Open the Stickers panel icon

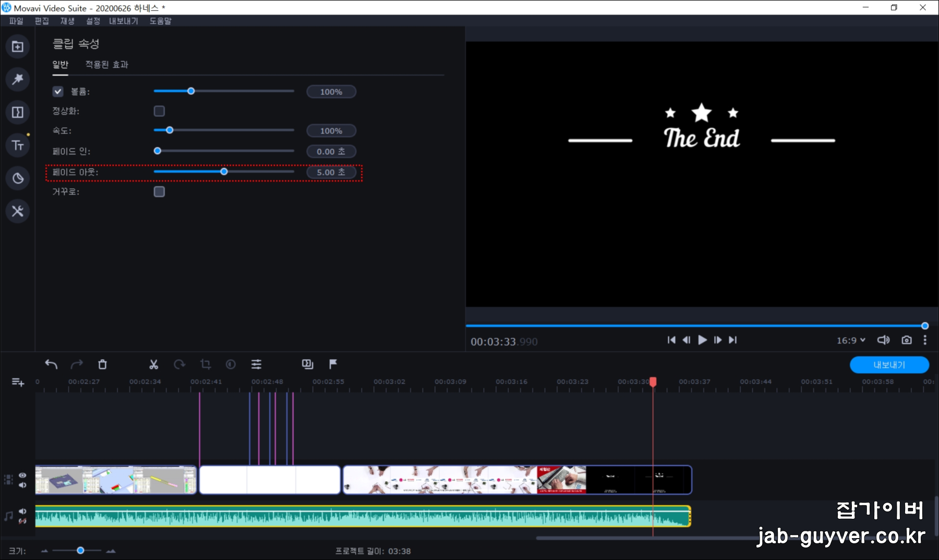[18, 178]
